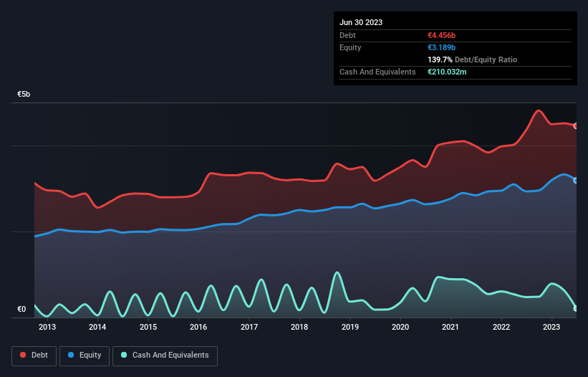
Task: Click the €3.189b equity value in tooltip
Action: (441, 47)
